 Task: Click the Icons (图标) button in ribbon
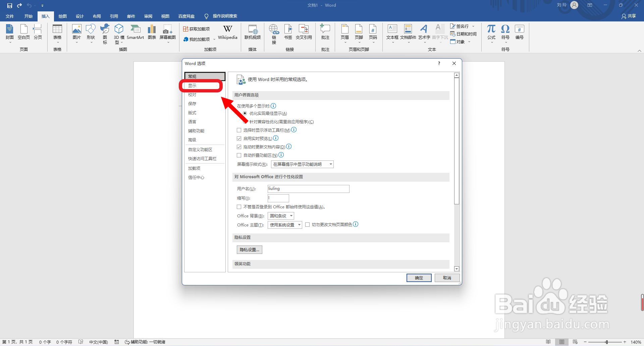pyautogui.click(x=105, y=34)
